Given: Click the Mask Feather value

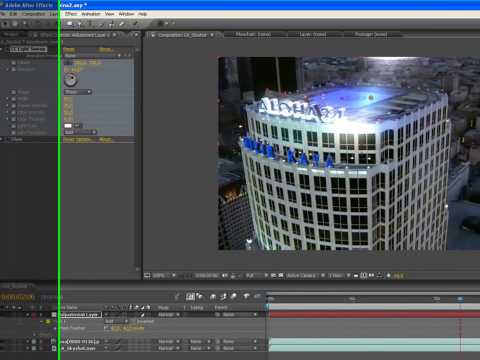Looking at the screenshot, I should click(127, 328).
